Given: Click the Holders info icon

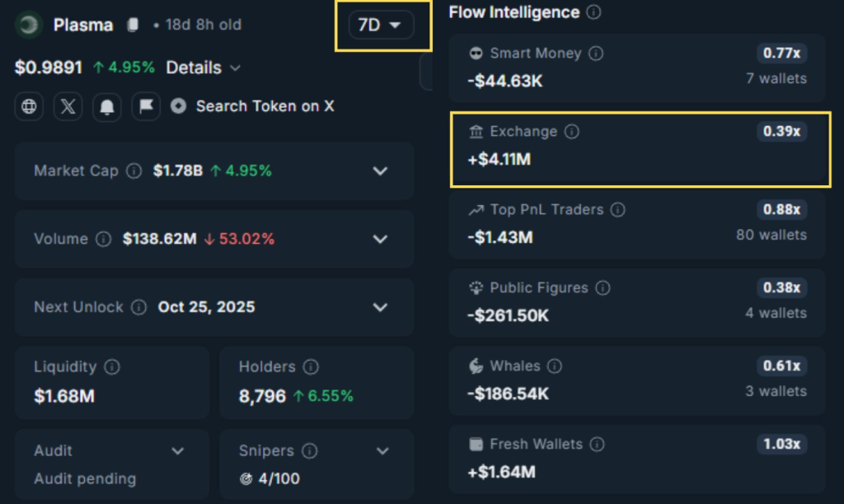Looking at the screenshot, I should coord(310,366).
